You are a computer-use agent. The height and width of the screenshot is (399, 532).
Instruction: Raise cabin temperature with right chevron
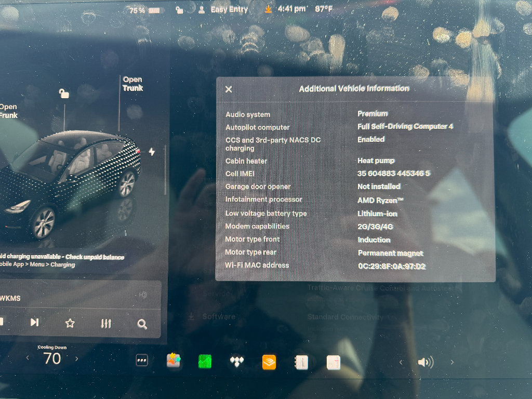pyautogui.click(x=77, y=358)
